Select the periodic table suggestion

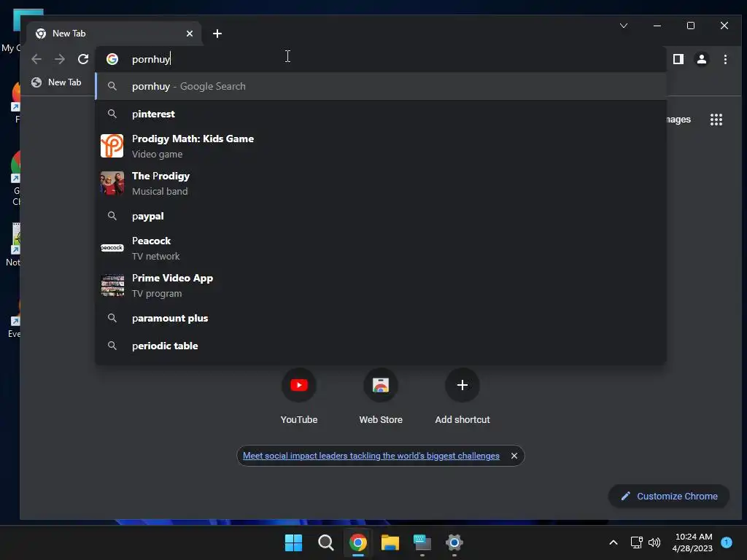coord(381,346)
